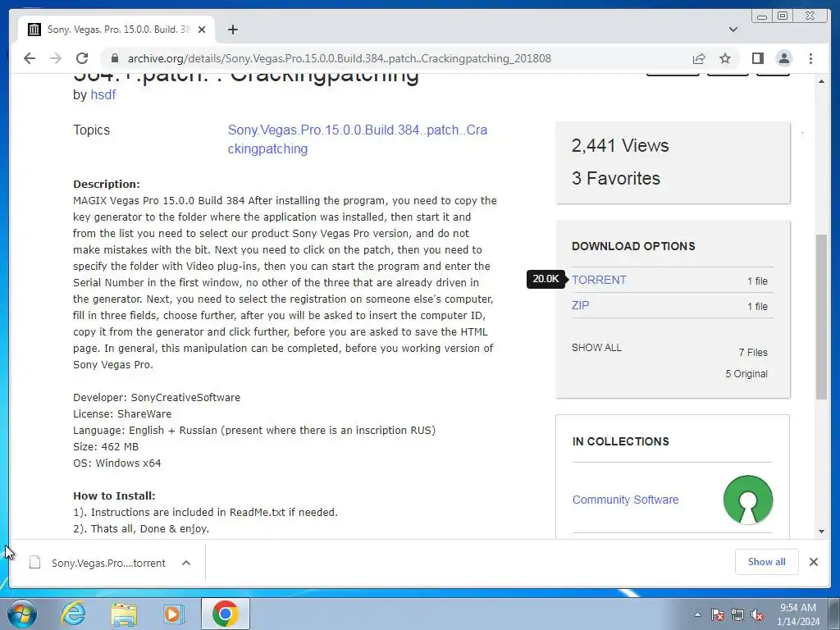Click the Chrome taskbar icon
The image size is (840, 630).
(x=225, y=614)
